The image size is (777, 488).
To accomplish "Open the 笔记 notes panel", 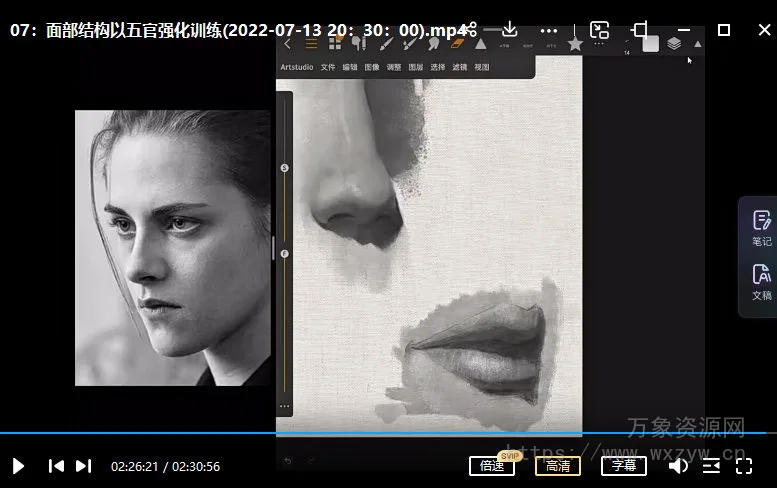I will (761, 227).
